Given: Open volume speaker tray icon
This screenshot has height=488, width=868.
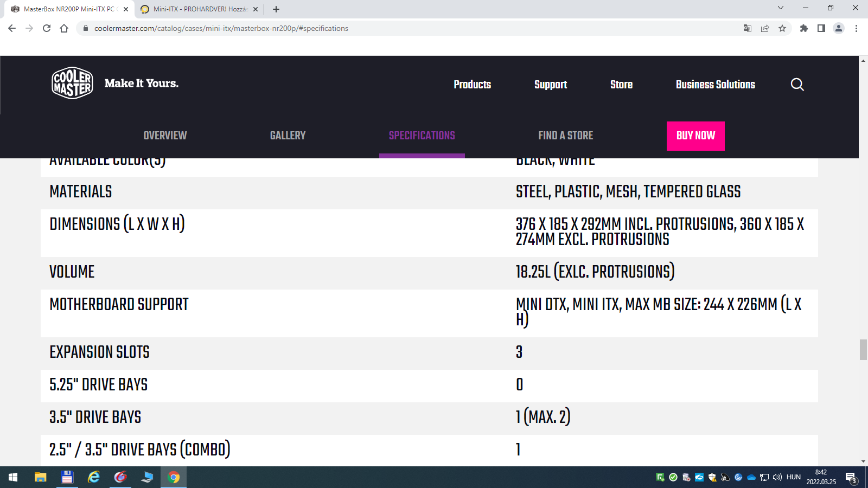Looking at the screenshot, I should [777, 477].
